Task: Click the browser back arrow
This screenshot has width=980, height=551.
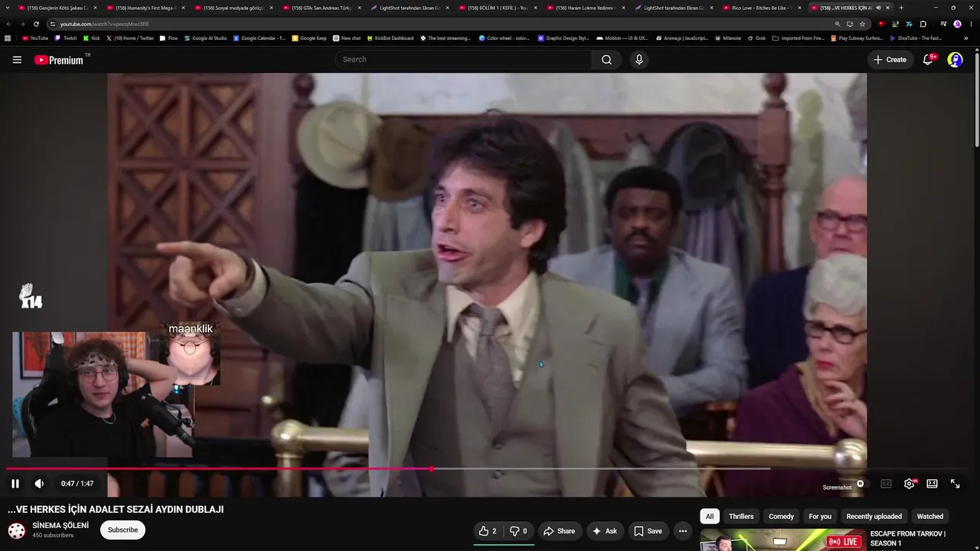Action: (8, 24)
